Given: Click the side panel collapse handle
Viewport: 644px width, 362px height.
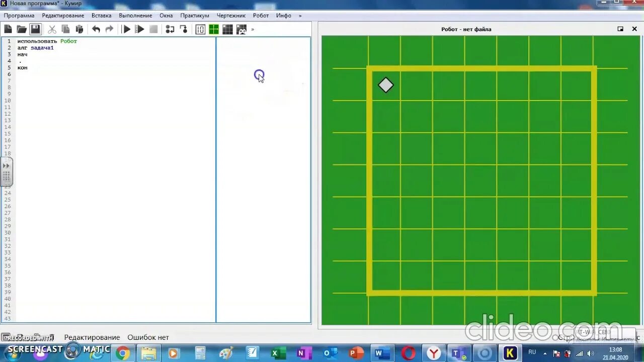Looking at the screenshot, I should pyautogui.click(x=7, y=172).
